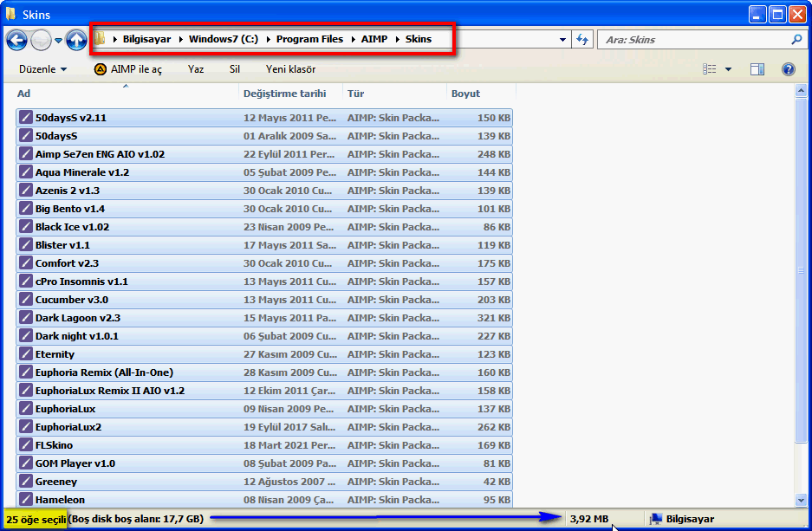Sort by Değiştirme tarihi column header
Viewport: 812px width, 531px height.
[x=290, y=94]
